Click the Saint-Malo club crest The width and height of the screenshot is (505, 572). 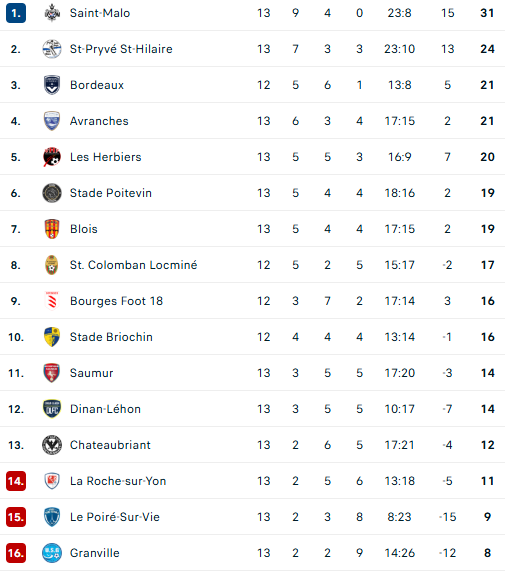click(52, 13)
